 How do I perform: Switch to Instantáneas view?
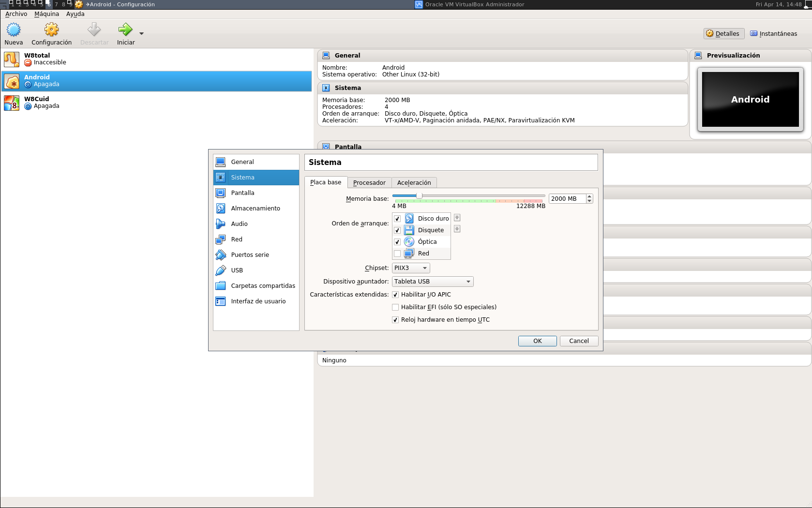tap(773, 34)
